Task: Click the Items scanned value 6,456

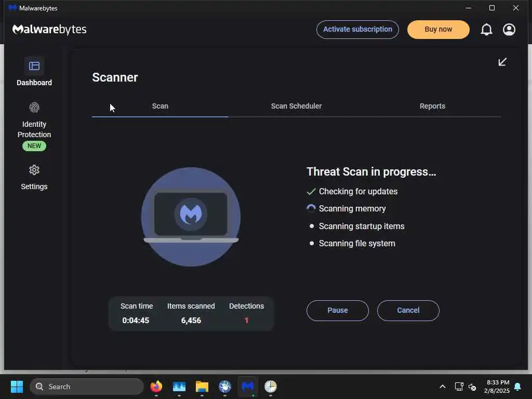Action: pos(191,320)
